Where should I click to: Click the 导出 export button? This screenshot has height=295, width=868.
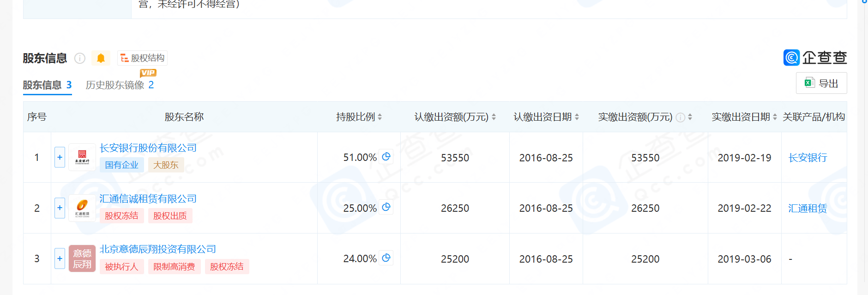(821, 83)
